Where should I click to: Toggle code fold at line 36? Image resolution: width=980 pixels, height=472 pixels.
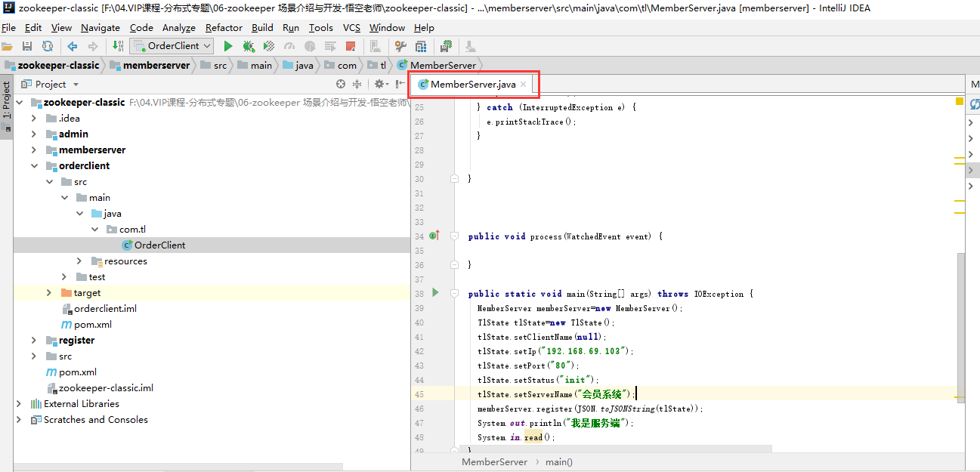coord(454,265)
